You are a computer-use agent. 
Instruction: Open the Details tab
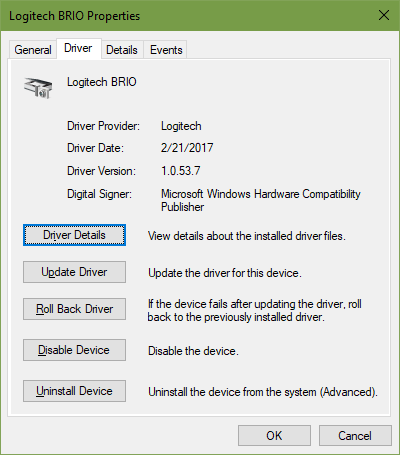(122, 50)
